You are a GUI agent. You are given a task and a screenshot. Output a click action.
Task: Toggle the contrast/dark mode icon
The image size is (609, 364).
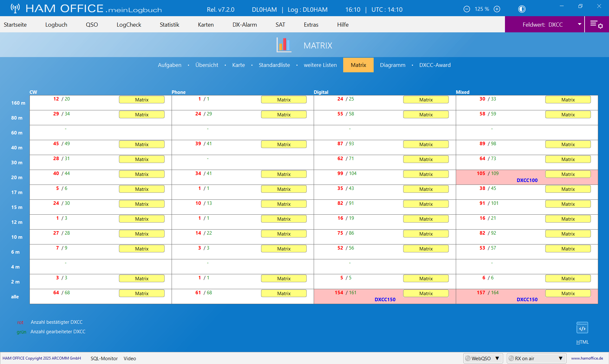[522, 9]
